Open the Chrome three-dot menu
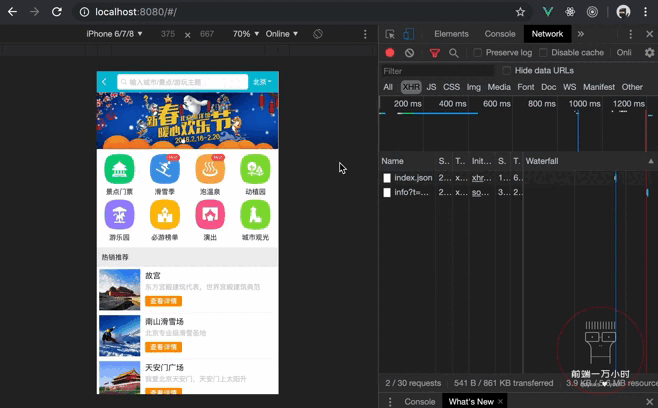 [645, 12]
